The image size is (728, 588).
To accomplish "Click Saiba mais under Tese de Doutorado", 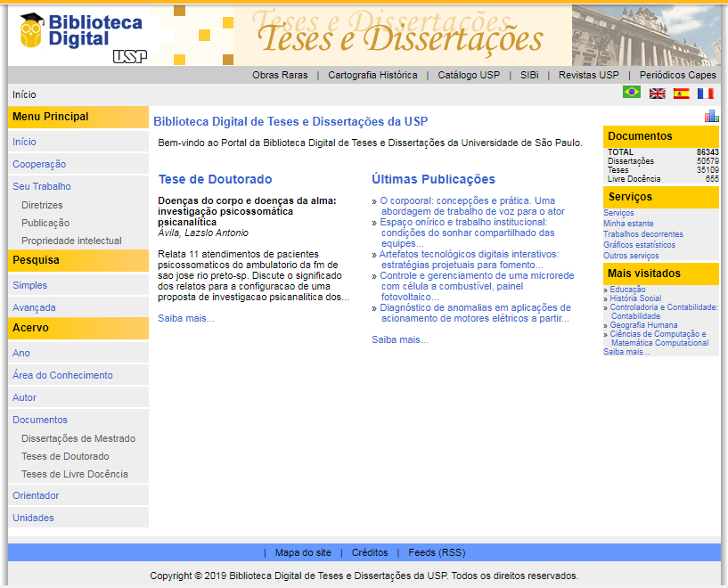I will tap(185, 318).
